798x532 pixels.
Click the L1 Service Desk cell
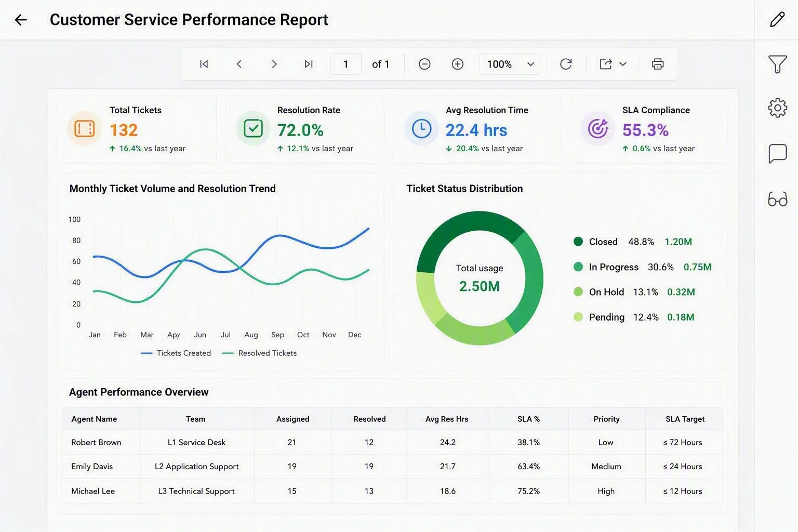point(196,443)
